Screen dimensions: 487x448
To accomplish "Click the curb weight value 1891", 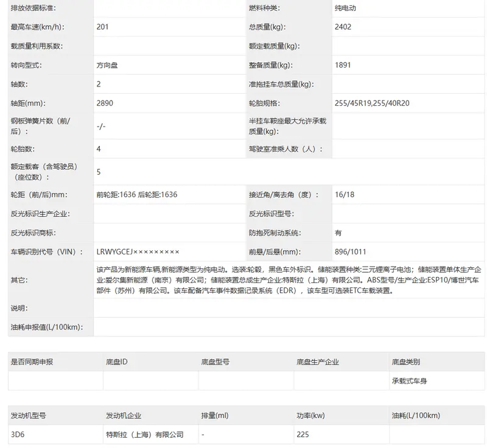I will point(343,65).
